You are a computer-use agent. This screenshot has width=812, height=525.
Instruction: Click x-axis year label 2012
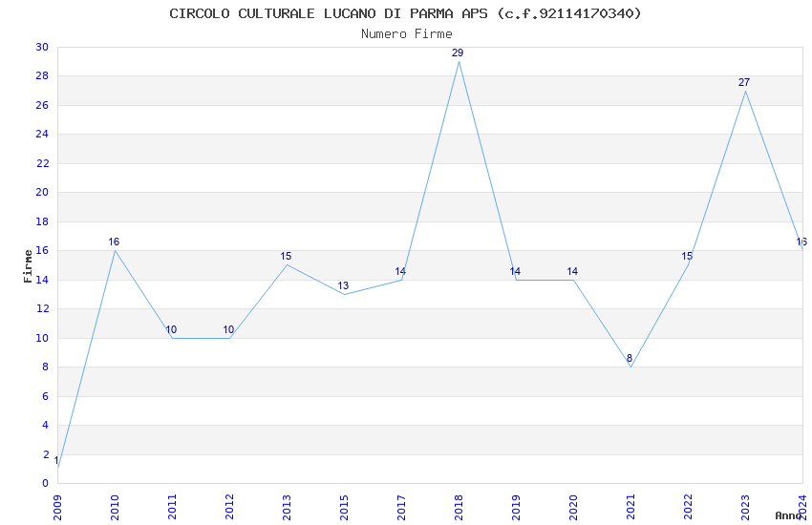coord(230,507)
